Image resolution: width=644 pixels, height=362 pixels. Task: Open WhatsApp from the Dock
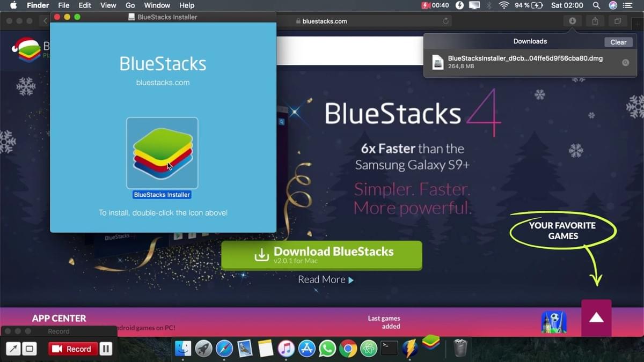pyautogui.click(x=327, y=349)
